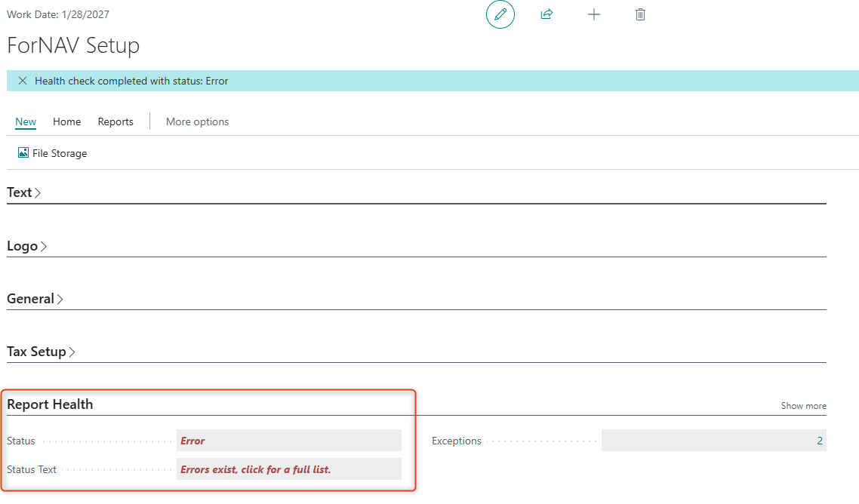
Task: Select the New tab
Action: [26, 121]
